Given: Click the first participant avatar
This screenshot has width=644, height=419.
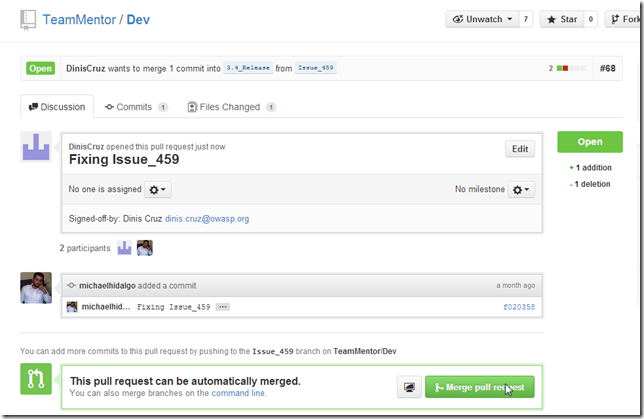Looking at the screenshot, I should [x=125, y=248].
